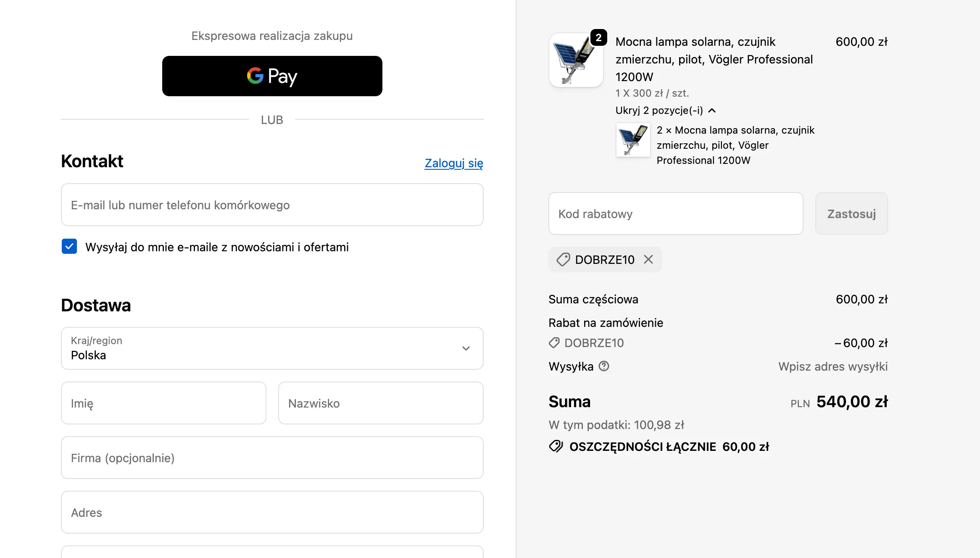Click the tag icon under Rabat na zamówienie
Screen dimensions: 980x558
(554, 343)
